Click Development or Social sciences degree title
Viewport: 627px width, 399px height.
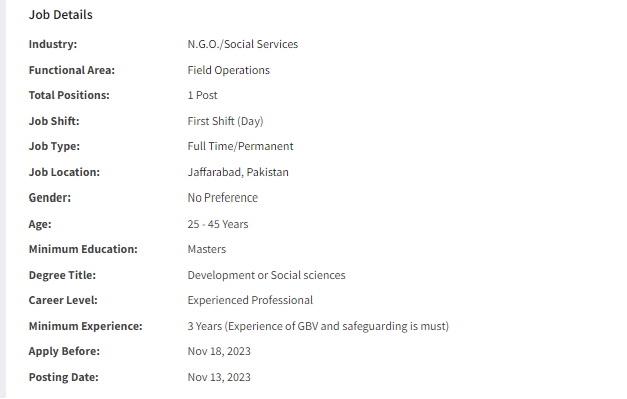point(266,275)
